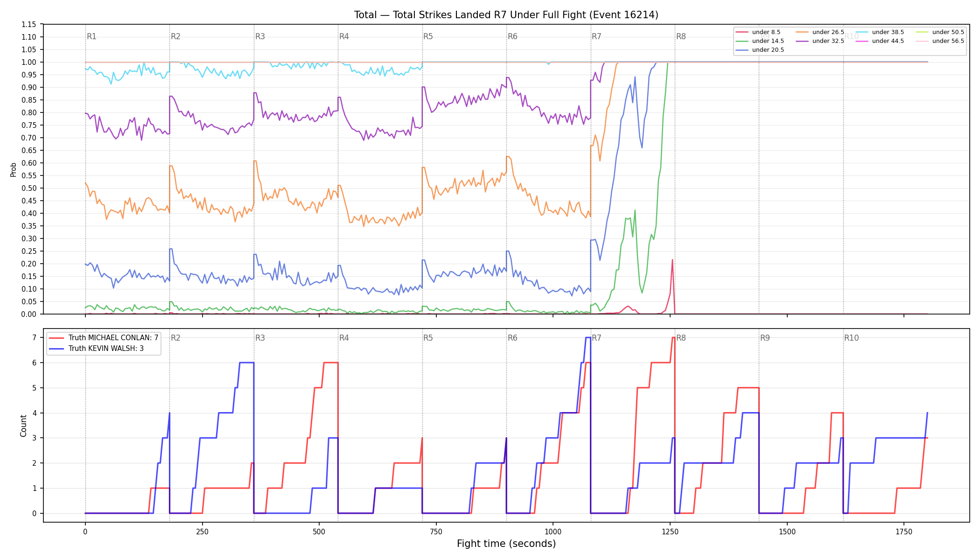The width and height of the screenshot is (980, 560).
Task: Click the R2 round marker in probability chart
Action: tap(175, 36)
